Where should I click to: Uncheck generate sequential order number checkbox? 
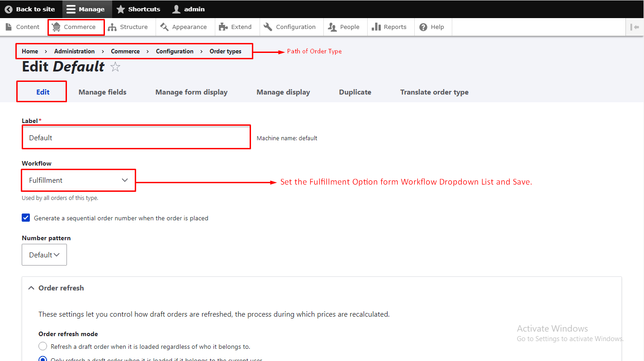26,218
